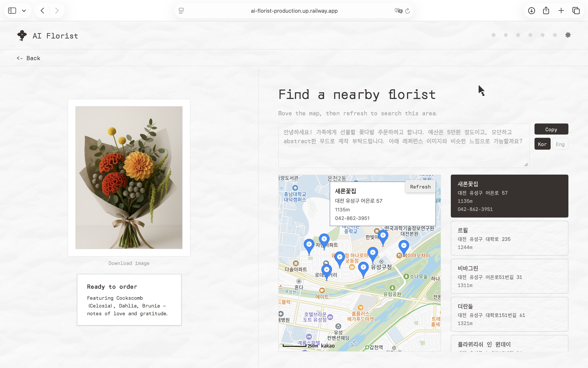Click the 'Ready to order' heading
This screenshot has height=368, width=588.
pos(112,287)
